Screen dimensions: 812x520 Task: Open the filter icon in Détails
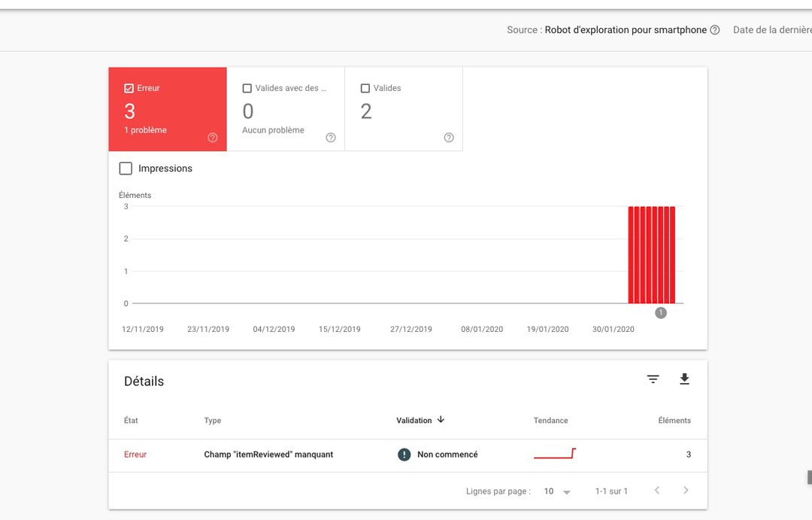click(653, 379)
